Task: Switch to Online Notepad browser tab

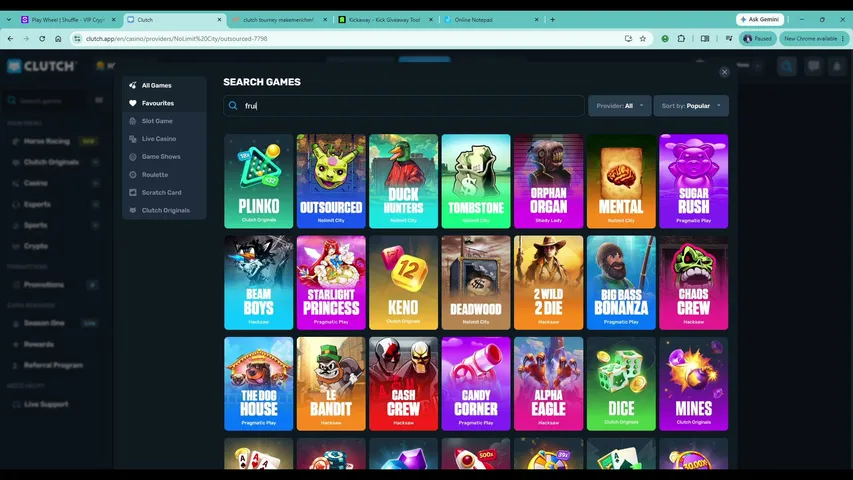Action: click(x=491, y=20)
